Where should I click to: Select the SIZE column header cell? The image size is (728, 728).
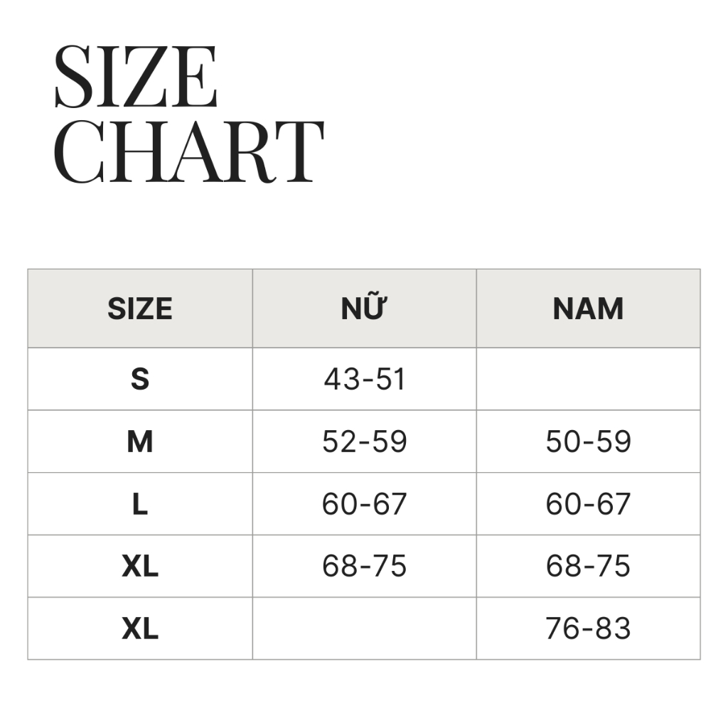tap(140, 309)
